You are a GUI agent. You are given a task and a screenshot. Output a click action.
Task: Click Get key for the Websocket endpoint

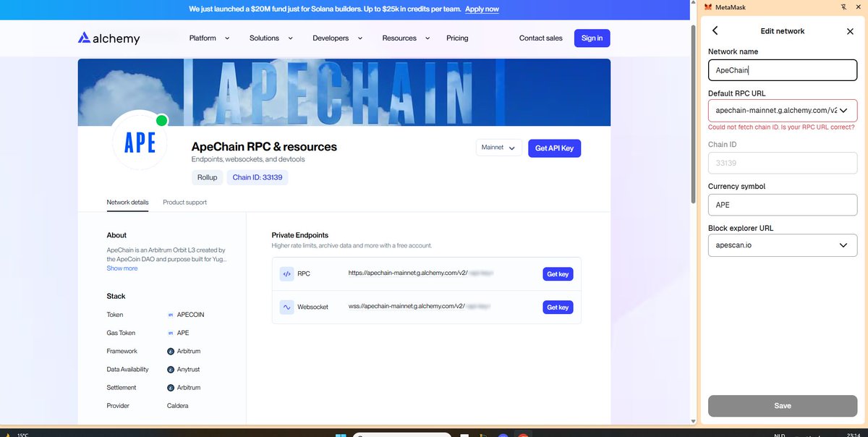(x=558, y=307)
